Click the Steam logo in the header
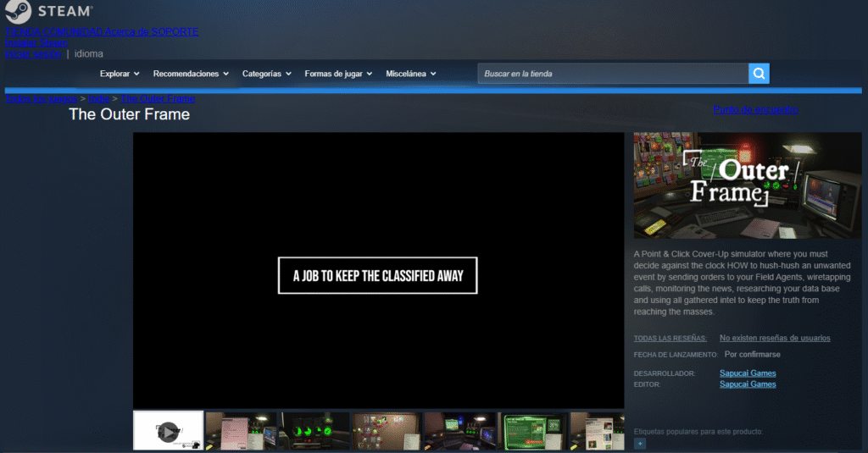 coord(50,13)
